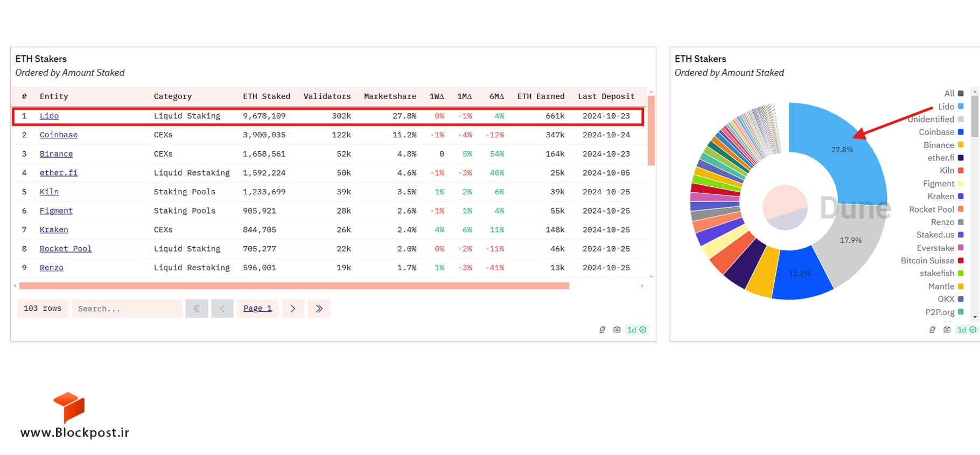Sort by the Marketshare column header

[390, 96]
